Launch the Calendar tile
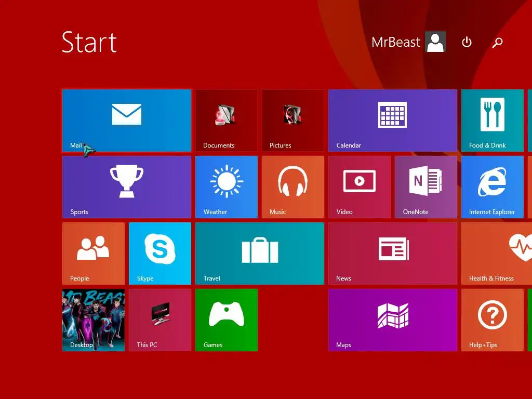Viewport: 532px width, 399px height. [x=393, y=121]
